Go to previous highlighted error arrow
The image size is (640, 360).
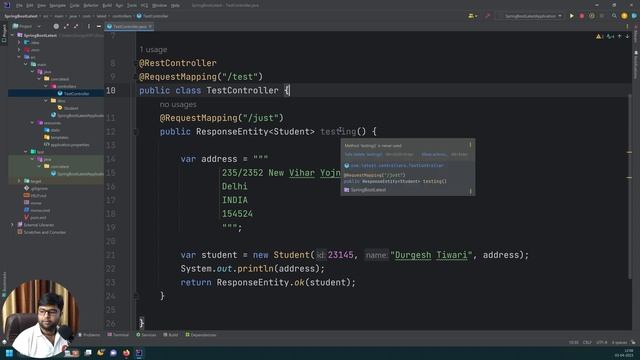click(619, 37)
